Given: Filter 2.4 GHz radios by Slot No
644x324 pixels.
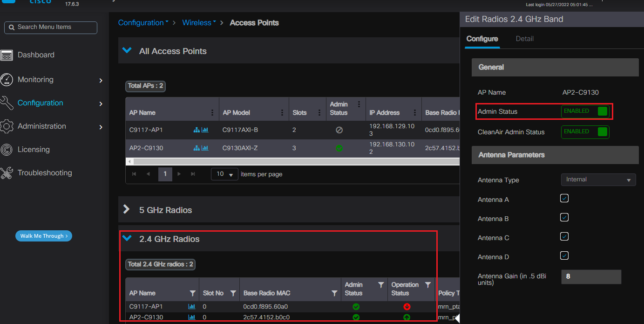Looking at the screenshot, I should tap(233, 293).
